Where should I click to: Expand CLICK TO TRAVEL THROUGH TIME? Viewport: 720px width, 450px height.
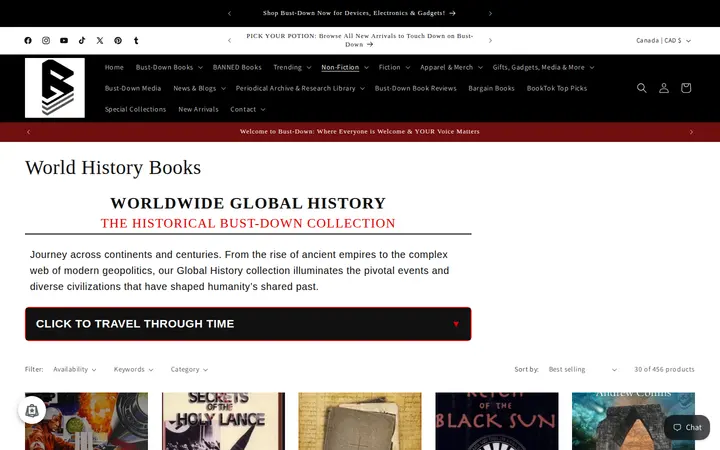pos(248,324)
